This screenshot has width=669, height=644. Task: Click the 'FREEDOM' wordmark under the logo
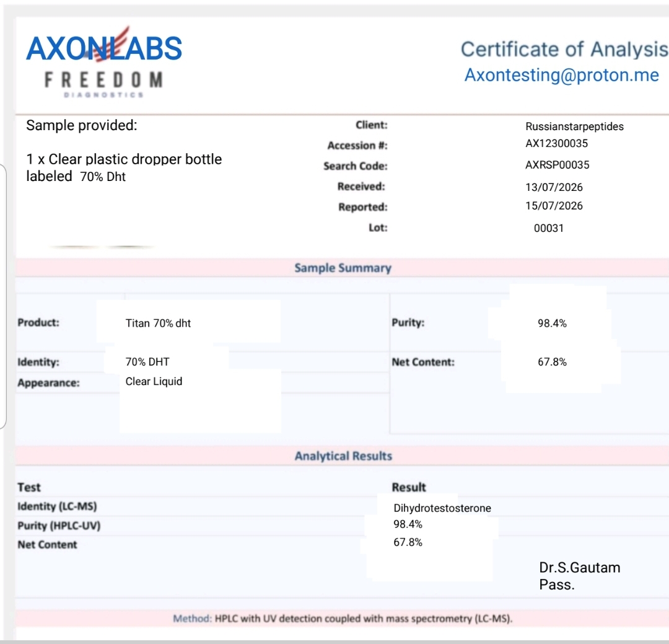pos(103,80)
